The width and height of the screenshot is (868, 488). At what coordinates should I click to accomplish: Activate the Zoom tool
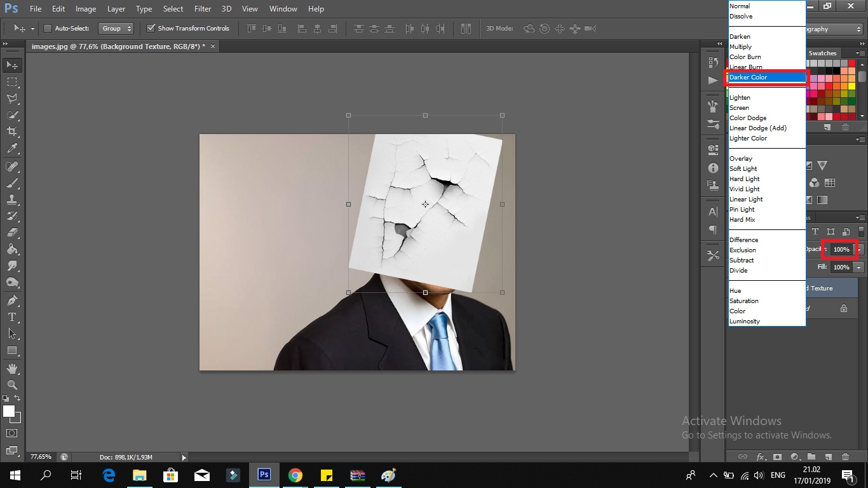point(12,385)
